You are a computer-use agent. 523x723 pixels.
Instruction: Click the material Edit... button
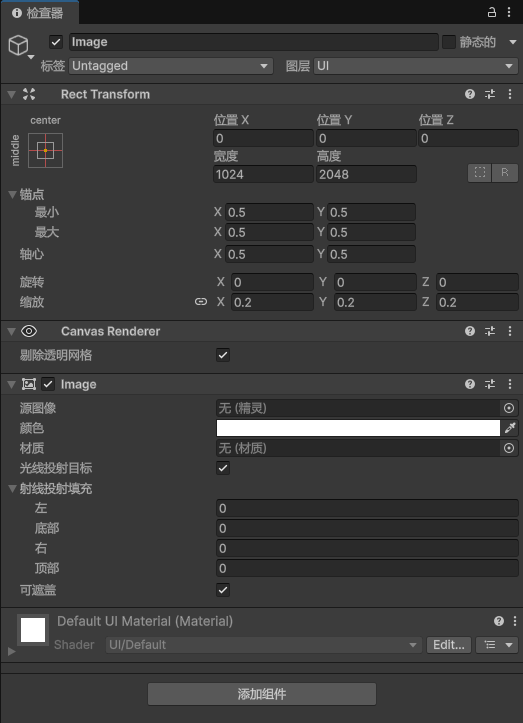[x=449, y=645]
